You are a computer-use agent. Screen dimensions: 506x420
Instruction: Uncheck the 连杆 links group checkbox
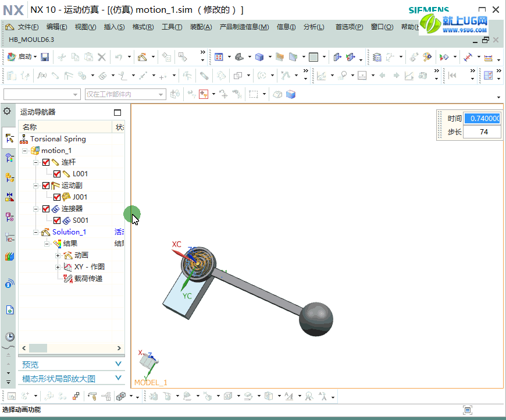(x=46, y=162)
